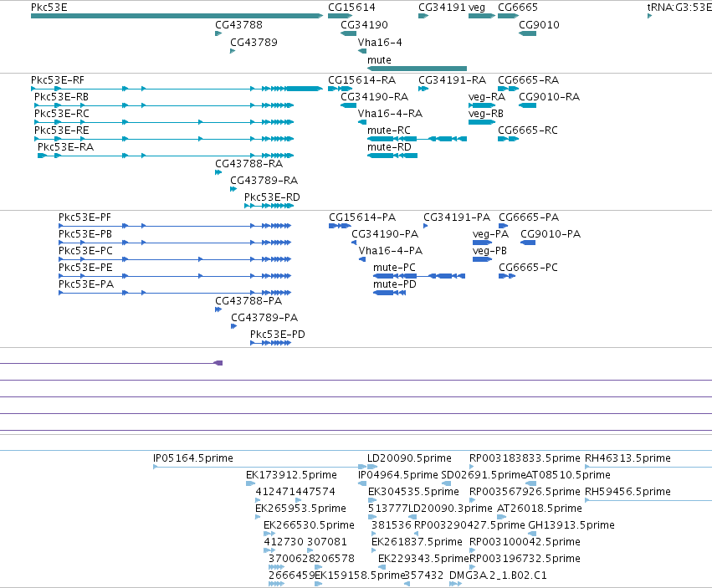Open the mute-PD protein label

[x=395, y=284]
